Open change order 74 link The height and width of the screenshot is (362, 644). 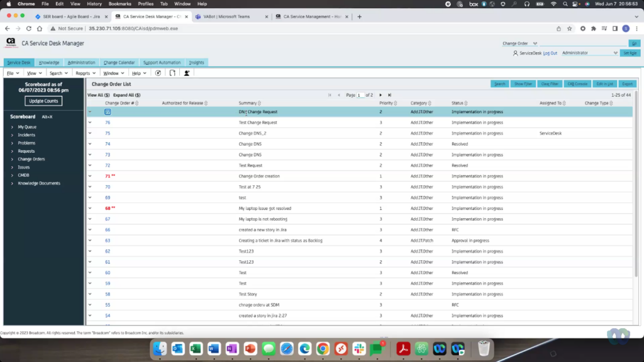tap(108, 144)
